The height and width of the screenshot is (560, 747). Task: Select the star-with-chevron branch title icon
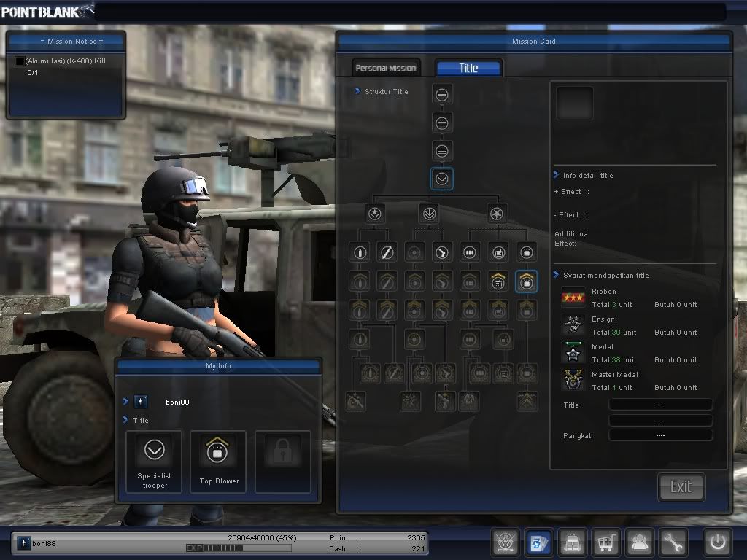pos(374,214)
